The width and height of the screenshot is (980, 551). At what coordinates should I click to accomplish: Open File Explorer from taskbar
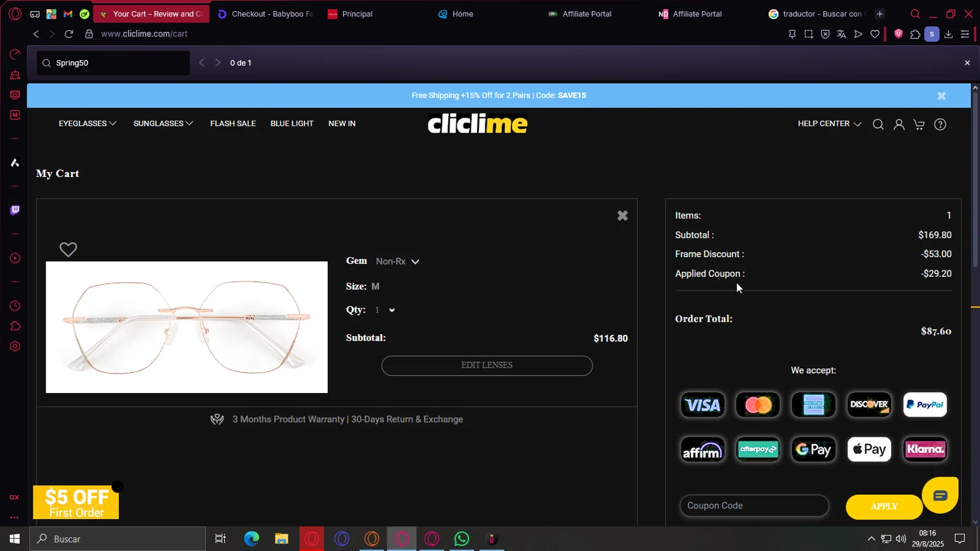click(282, 539)
